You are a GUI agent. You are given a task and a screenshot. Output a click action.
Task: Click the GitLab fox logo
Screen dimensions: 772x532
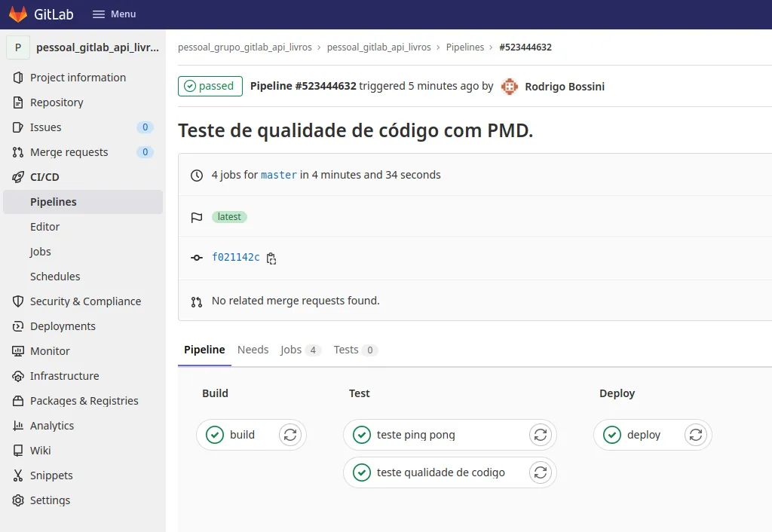pyautogui.click(x=18, y=14)
